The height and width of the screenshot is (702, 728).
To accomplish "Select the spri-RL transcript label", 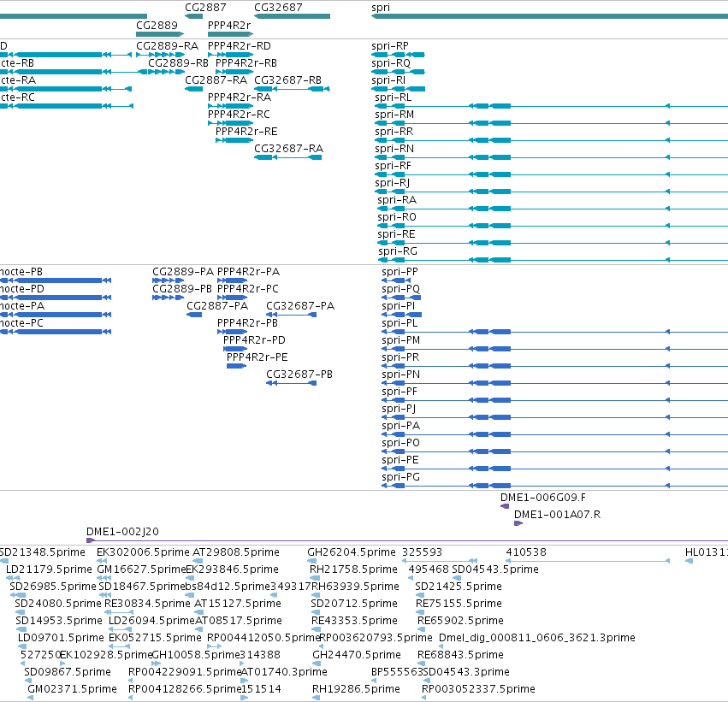I will [394, 97].
